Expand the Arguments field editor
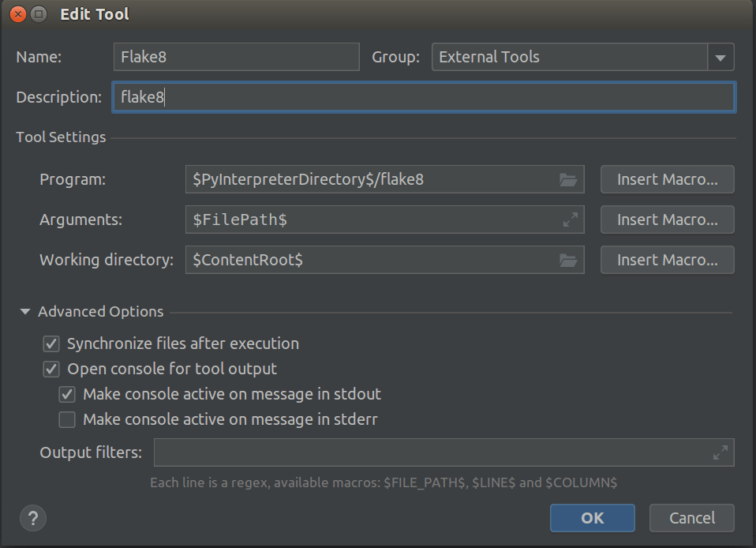756x548 pixels. pyautogui.click(x=570, y=220)
